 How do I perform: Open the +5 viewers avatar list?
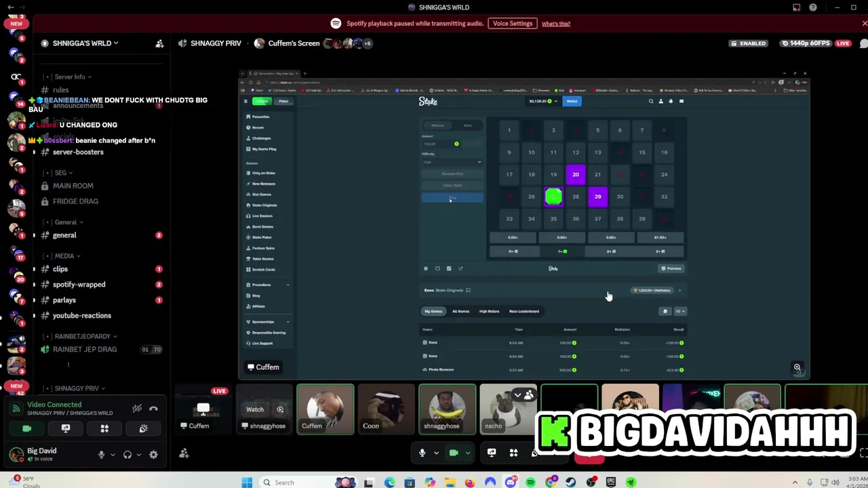(x=367, y=43)
